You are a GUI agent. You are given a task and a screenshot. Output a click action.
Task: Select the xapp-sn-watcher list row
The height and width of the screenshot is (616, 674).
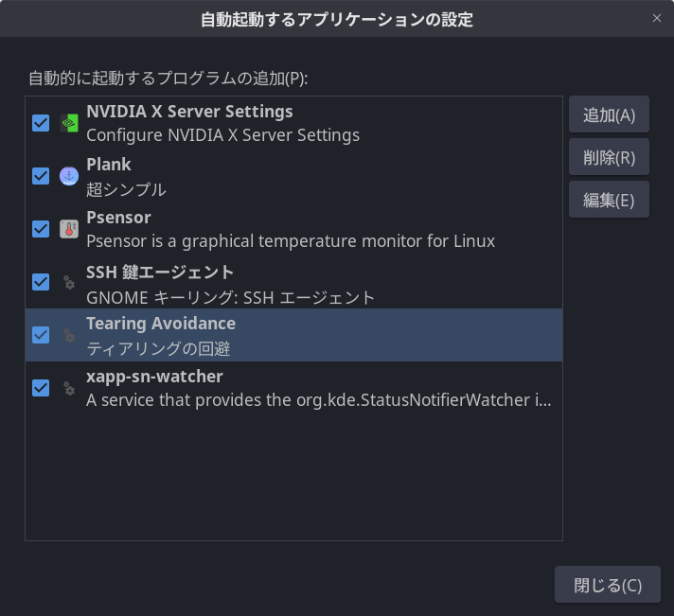(x=294, y=388)
